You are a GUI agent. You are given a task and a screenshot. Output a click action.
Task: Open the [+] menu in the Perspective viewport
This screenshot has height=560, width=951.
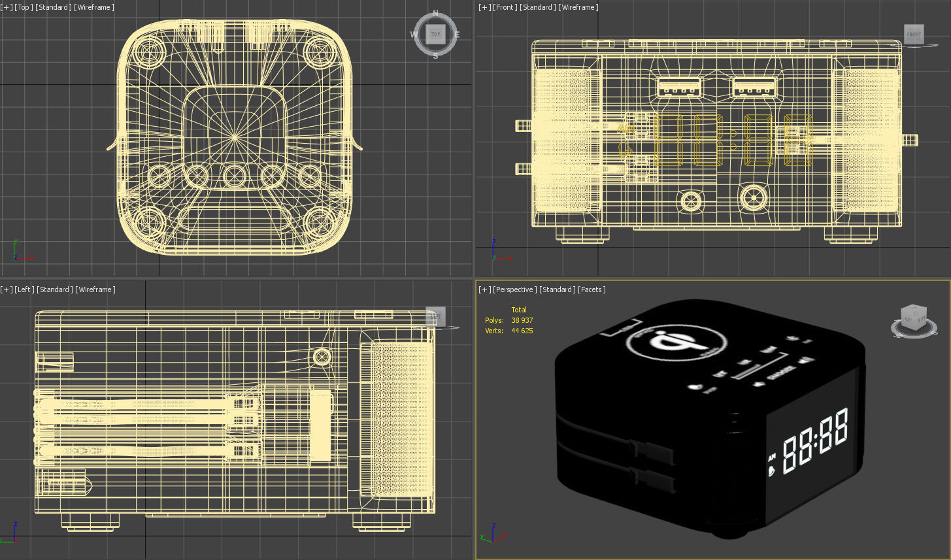click(484, 289)
